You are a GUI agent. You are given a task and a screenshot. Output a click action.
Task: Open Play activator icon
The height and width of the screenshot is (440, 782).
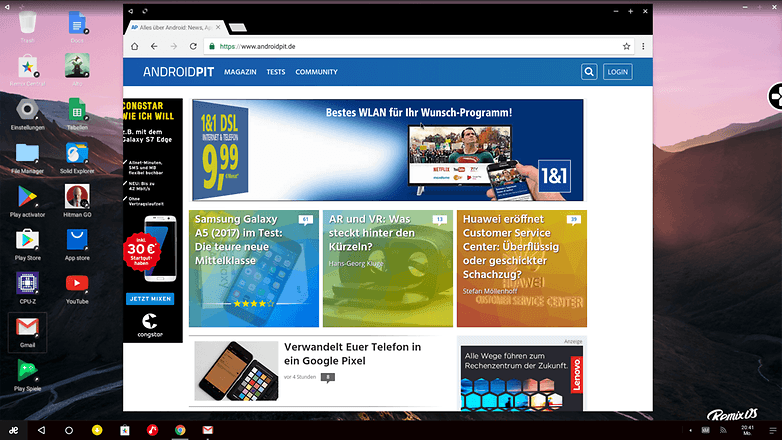point(27,198)
